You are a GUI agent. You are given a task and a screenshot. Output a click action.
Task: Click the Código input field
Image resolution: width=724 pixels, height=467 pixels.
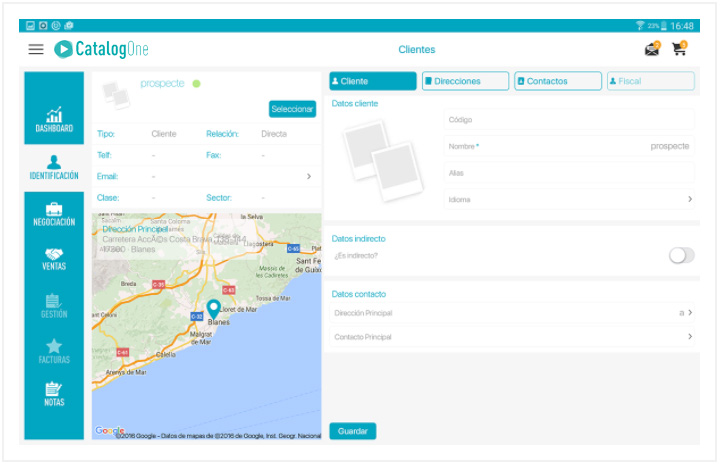569,120
